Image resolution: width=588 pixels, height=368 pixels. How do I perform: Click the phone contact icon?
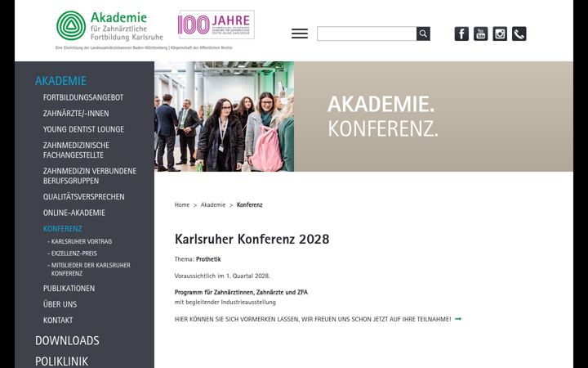(x=519, y=34)
